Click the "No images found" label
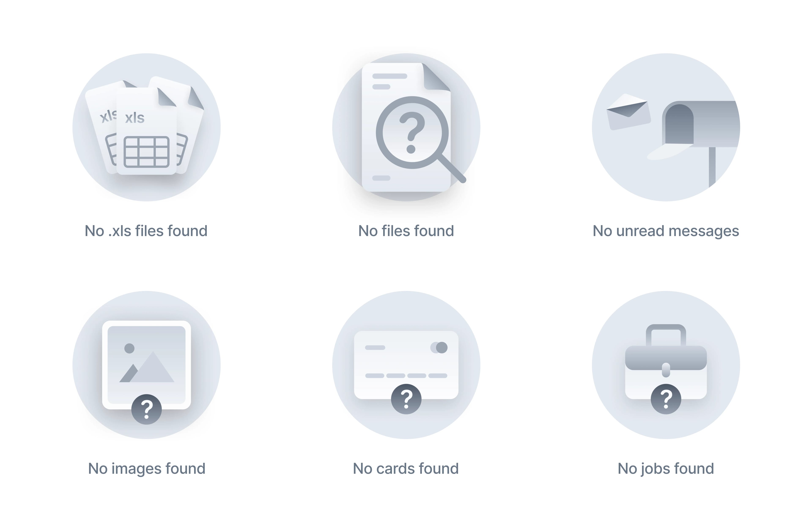812x530 pixels. pos(147,469)
